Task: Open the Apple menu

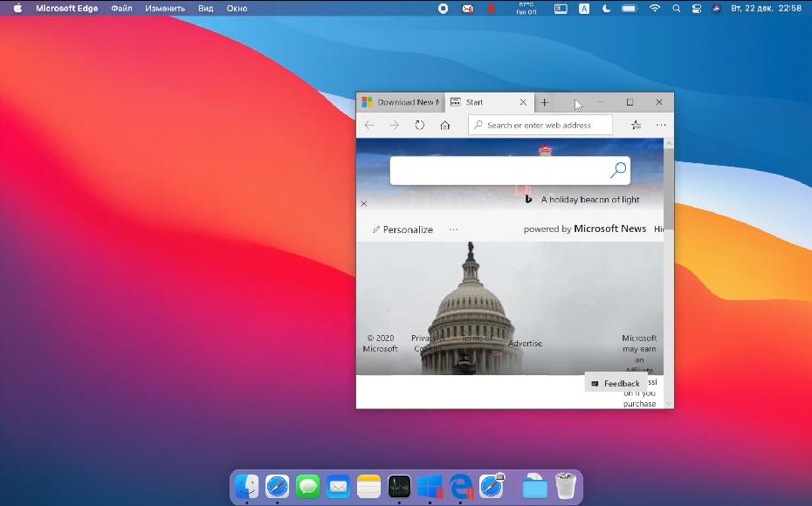Action: (x=17, y=9)
